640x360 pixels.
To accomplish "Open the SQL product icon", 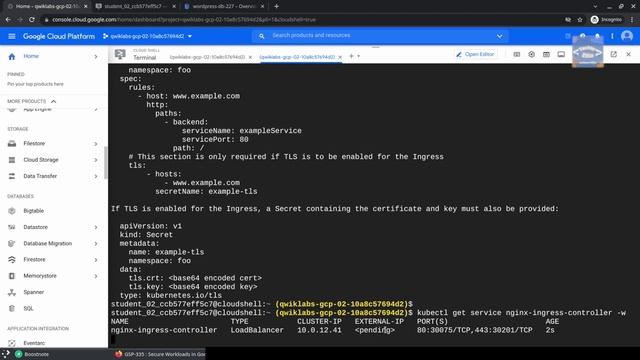I will [12, 309].
